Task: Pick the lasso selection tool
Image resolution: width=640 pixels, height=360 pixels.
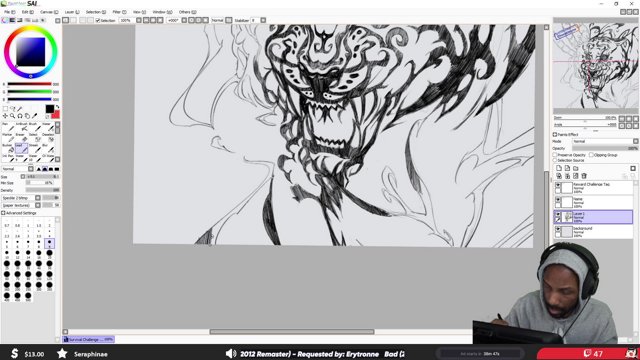Action: coord(13,109)
